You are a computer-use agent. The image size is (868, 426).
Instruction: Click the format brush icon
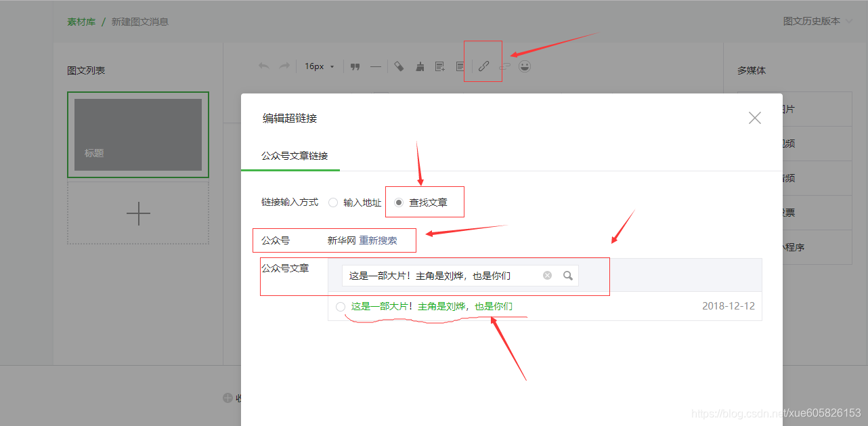point(420,66)
